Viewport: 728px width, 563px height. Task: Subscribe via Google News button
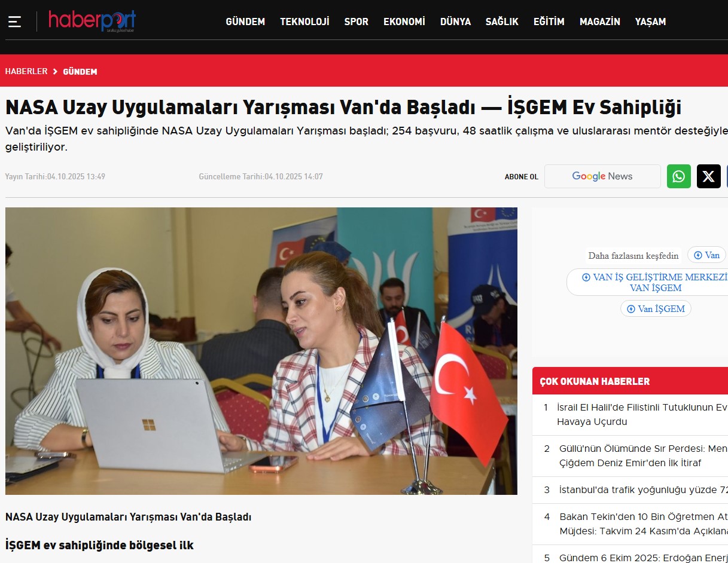pyautogui.click(x=602, y=176)
